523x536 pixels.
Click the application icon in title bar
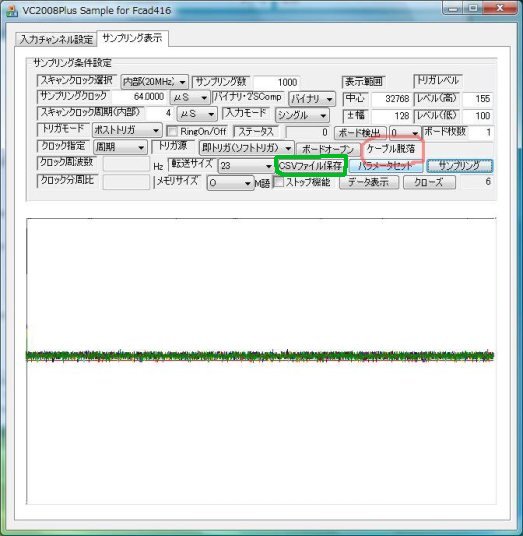[x=12, y=11]
